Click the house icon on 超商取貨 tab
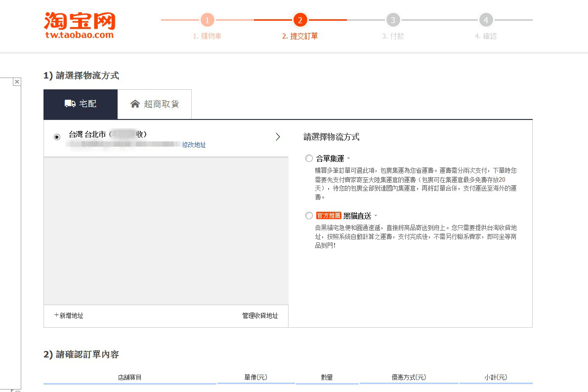The width and height of the screenshot is (588, 392). [x=135, y=104]
